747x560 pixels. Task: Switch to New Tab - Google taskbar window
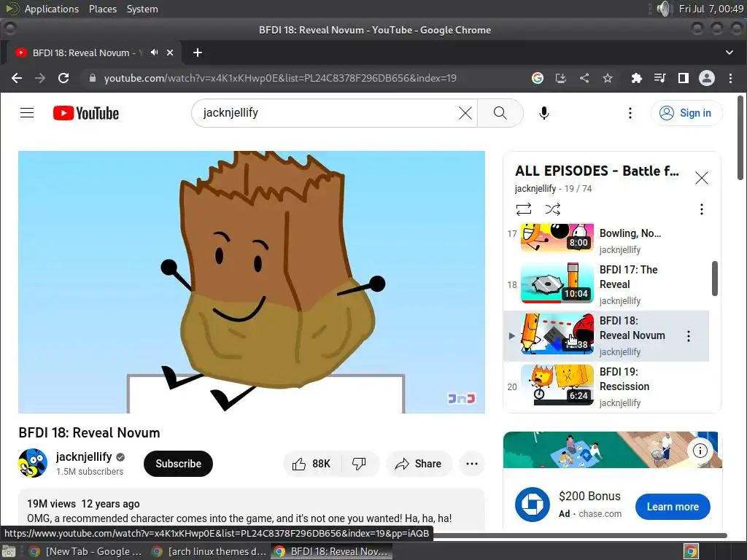86,551
